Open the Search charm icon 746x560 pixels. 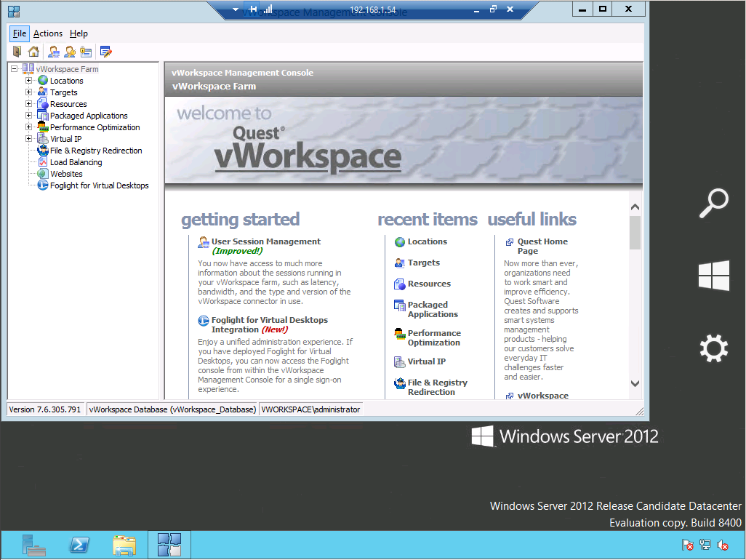click(714, 203)
